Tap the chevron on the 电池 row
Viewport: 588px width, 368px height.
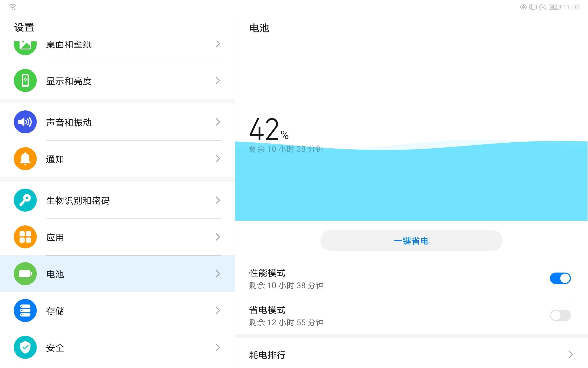coord(218,274)
